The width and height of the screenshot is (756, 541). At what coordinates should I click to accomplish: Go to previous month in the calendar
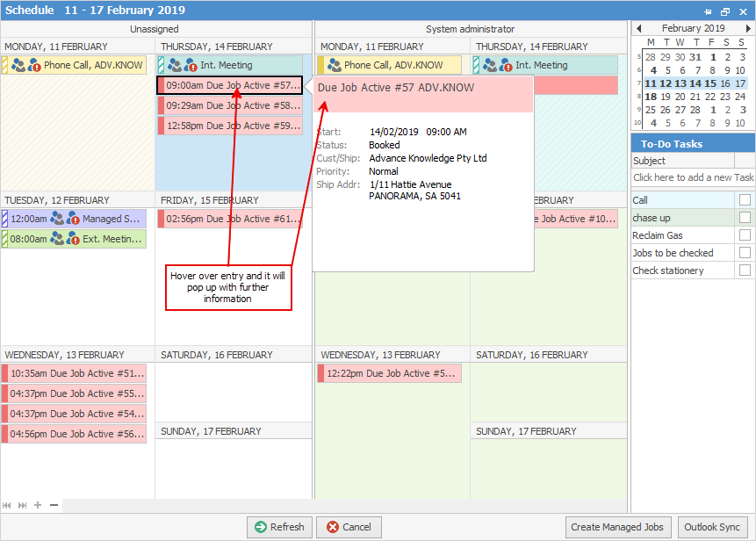click(x=639, y=27)
